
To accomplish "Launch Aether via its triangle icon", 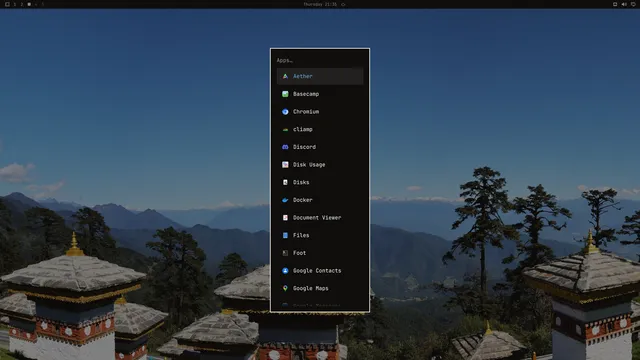I will pyautogui.click(x=285, y=76).
